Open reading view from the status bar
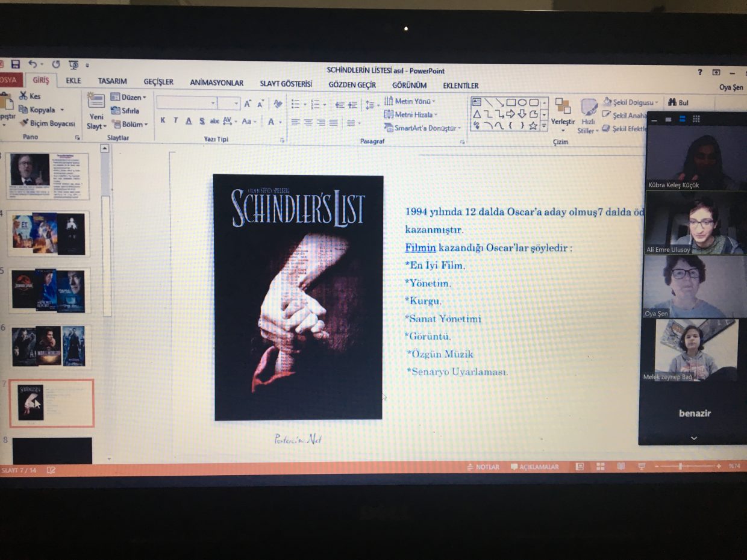This screenshot has height=560, width=747. (x=620, y=467)
